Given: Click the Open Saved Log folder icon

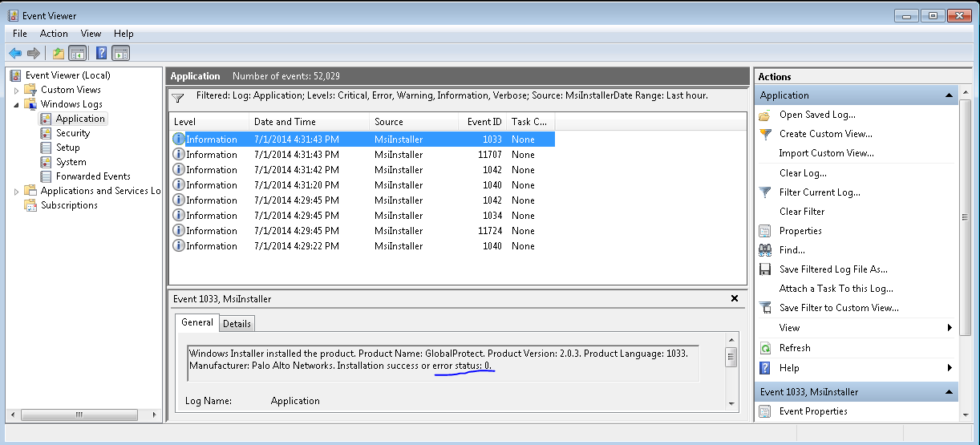Looking at the screenshot, I should [765, 115].
